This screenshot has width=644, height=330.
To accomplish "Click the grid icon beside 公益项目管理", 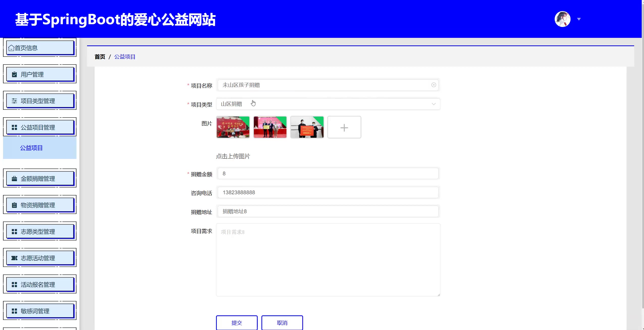I will (14, 127).
